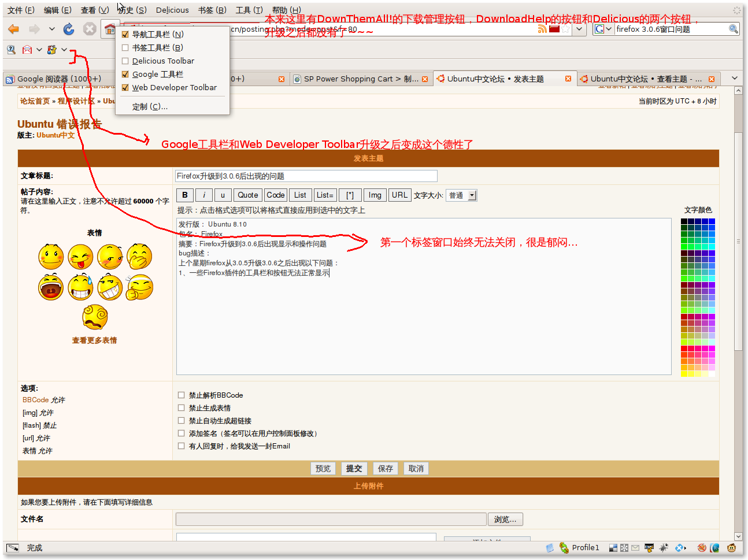
Task: Click the blocked-fox icon in status bar
Action: (x=701, y=548)
